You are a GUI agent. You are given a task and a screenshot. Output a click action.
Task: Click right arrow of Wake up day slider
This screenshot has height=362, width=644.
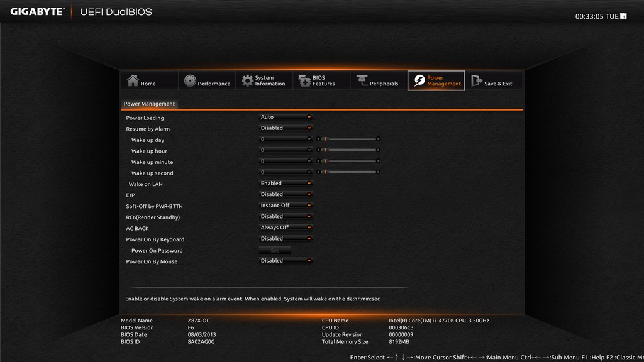click(378, 139)
